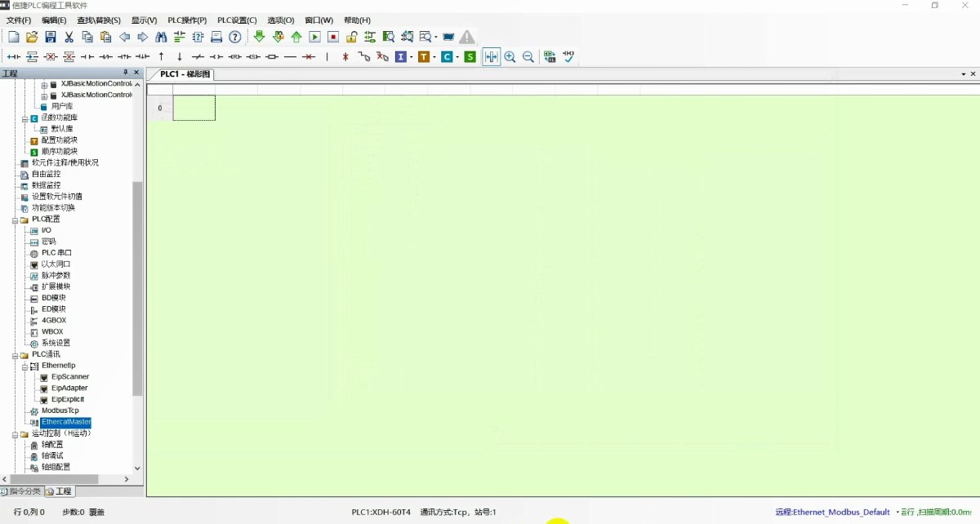This screenshot has width=980, height=524.
Task: Delete vertical line red star icon
Action: 345,56
